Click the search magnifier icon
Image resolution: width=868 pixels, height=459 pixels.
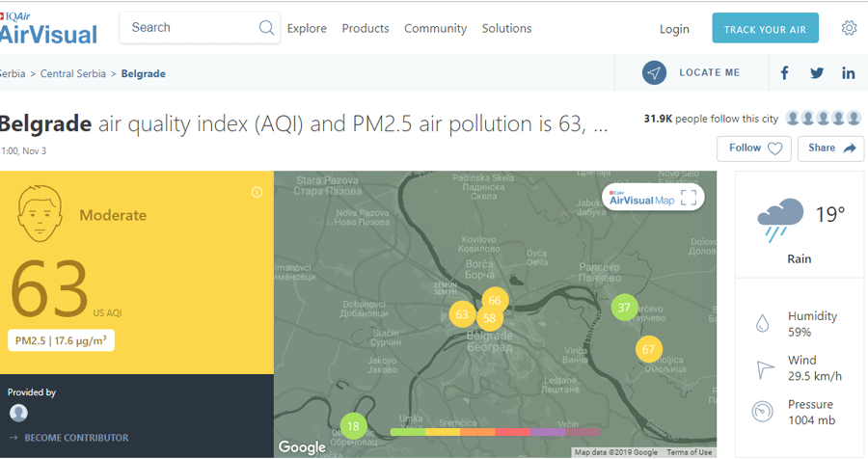[267, 28]
